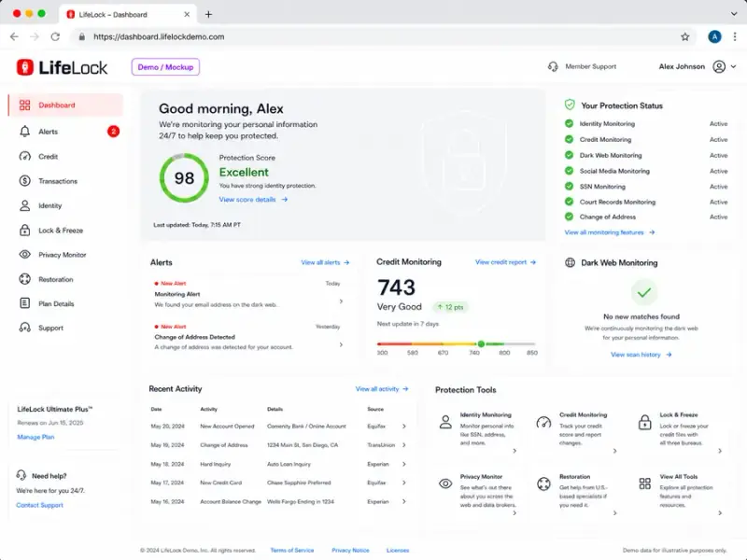Image resolution: width=747 pixels, height=560 pixels.
Task: Click the Demo / Mockup badge
Action: [165, 67]
